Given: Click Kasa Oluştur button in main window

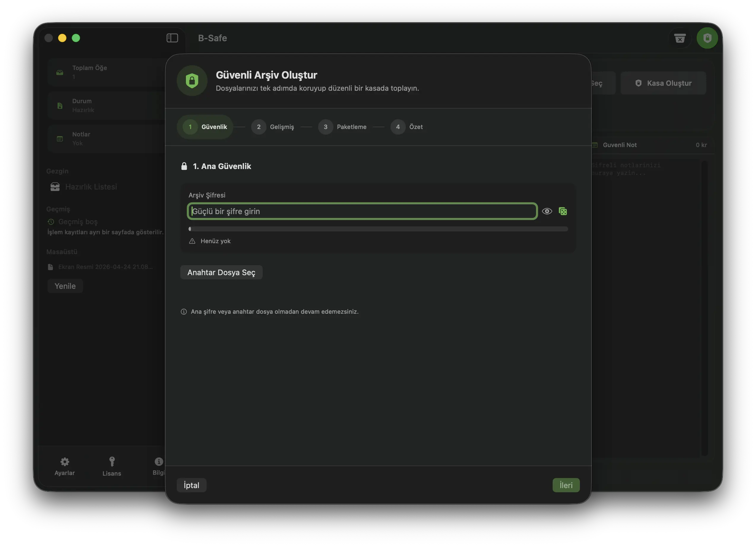Looking at the screenshot, I should (663, 83).
